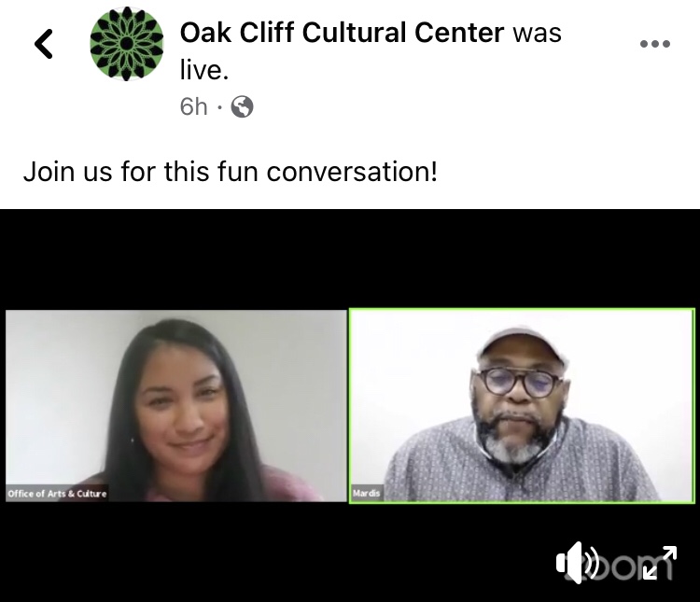Tap the black area above video tiles
The width and height of the screenshot is (700, 602).
tap(350, 259)
